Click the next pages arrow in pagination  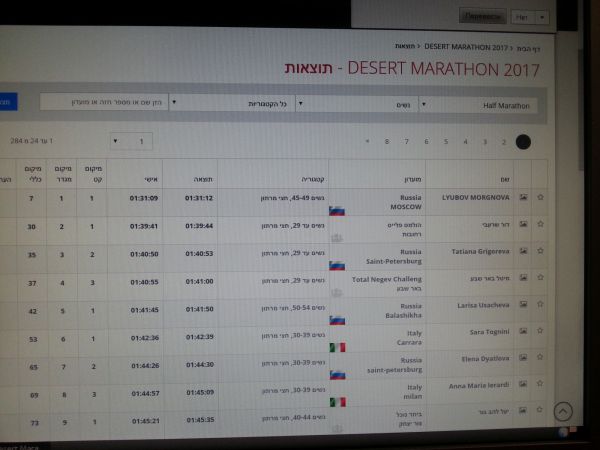coord(367,141)
